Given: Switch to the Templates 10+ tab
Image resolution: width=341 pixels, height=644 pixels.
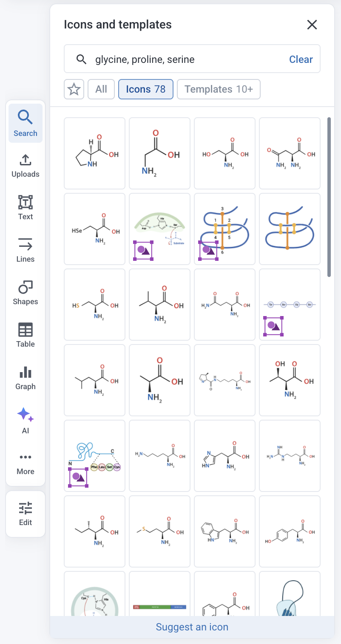Looking at the screenshot, I should click(x=219, y=89).
